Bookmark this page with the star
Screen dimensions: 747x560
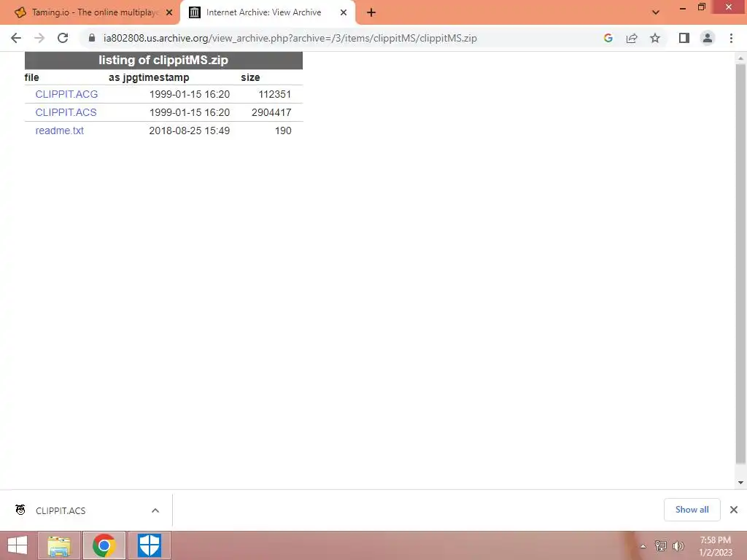tap(655, 38)
